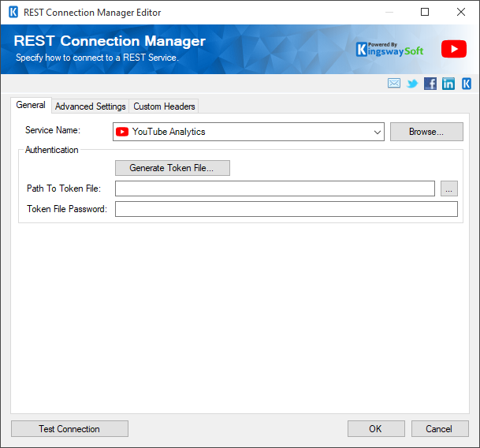This screenshot has height=448, width=480.
Task: Open the Facebook icon link
Action: (430, 84)
